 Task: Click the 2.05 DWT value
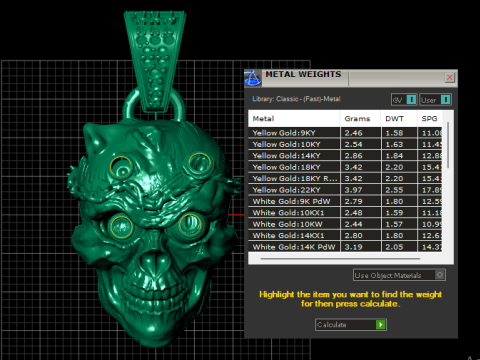pos(394,247)
